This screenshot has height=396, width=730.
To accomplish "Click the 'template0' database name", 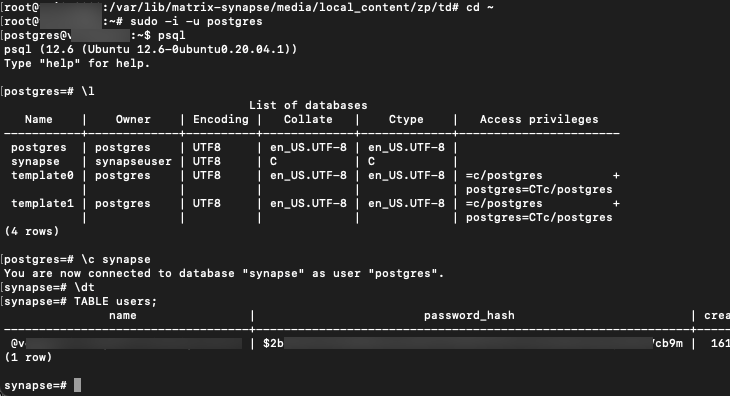I will click(42, 175).
